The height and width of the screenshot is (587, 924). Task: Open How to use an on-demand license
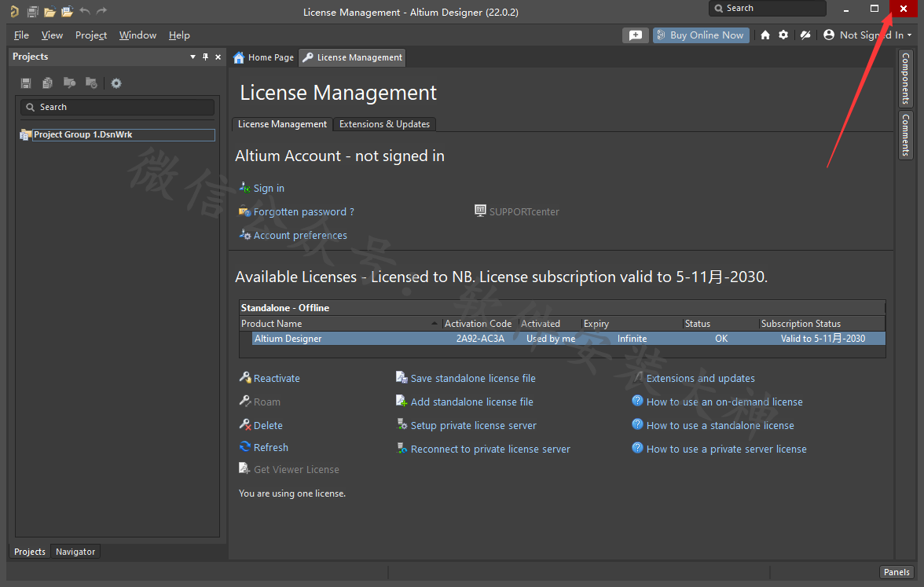724,402
